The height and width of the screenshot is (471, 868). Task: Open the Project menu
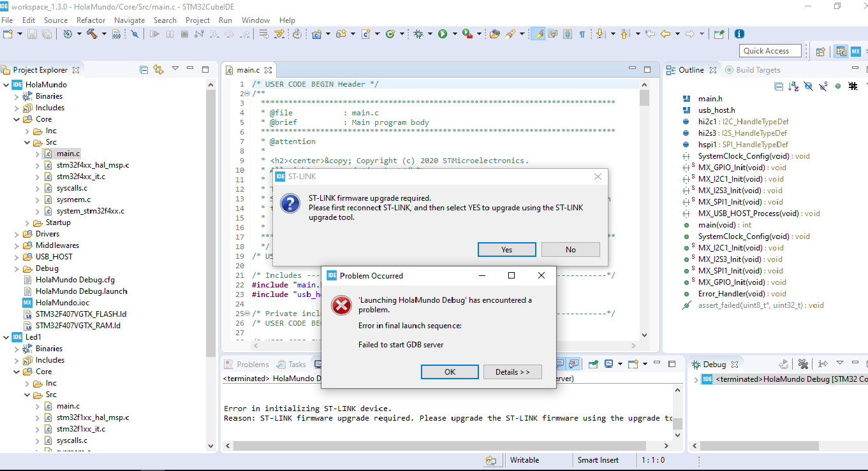tap(198, 20)
